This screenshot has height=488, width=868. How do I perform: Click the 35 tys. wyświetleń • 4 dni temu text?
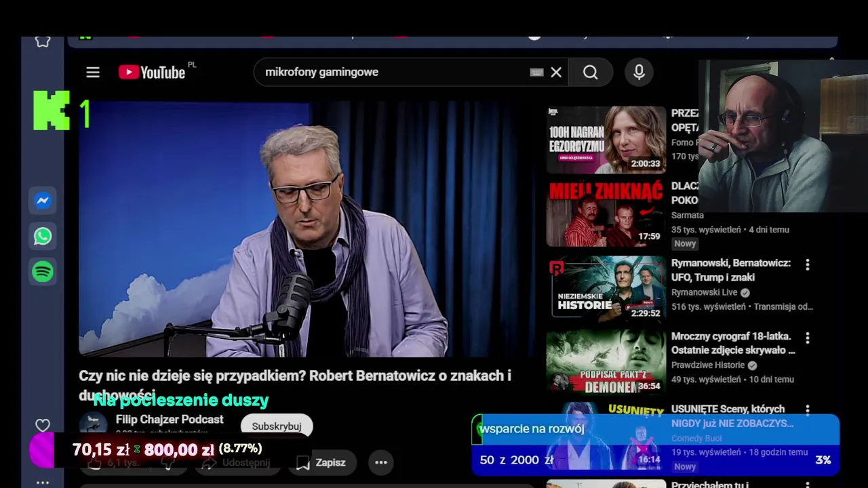pyautogui.click(x=730, y=230)
